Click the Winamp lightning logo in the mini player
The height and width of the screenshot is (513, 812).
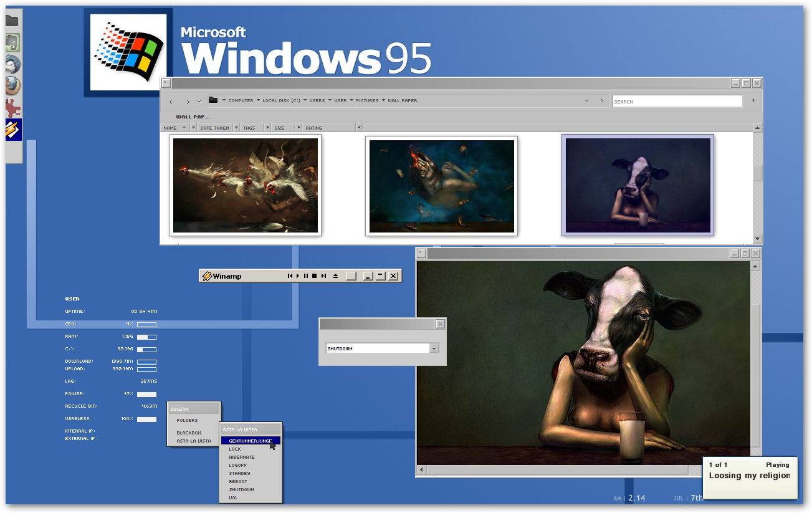(208, 276)
